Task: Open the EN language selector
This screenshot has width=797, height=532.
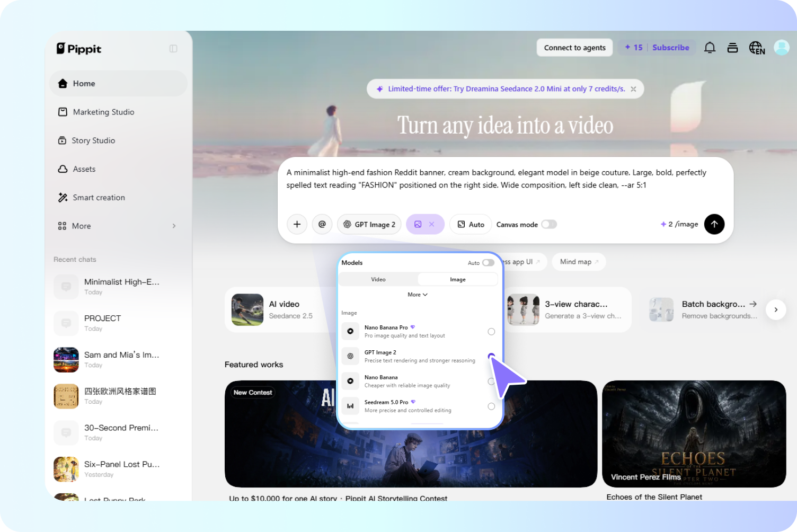Action: tap(757, 48)
